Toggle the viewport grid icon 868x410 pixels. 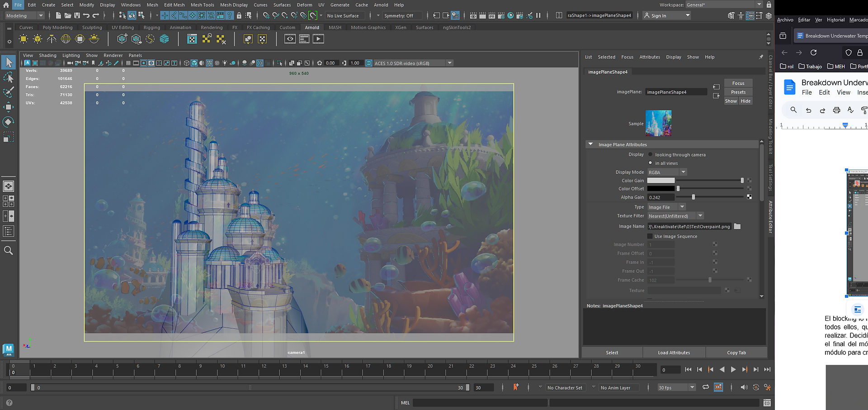[128, 63]
